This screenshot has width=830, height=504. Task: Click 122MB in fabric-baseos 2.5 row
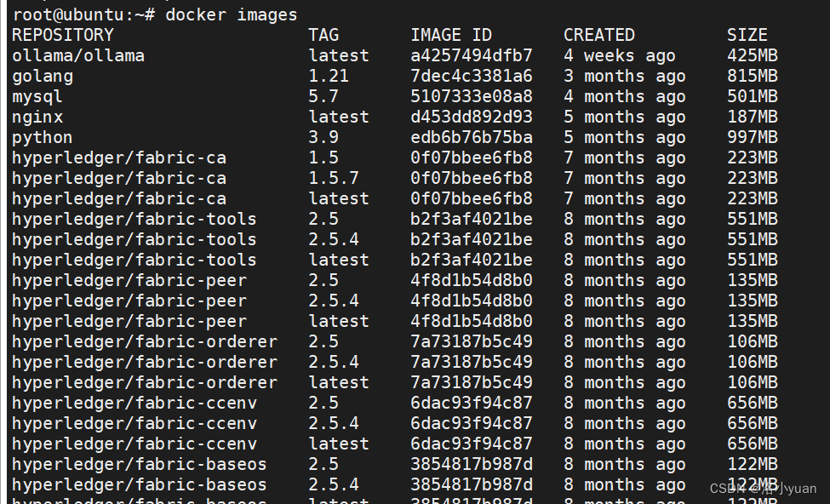point(753,465)
